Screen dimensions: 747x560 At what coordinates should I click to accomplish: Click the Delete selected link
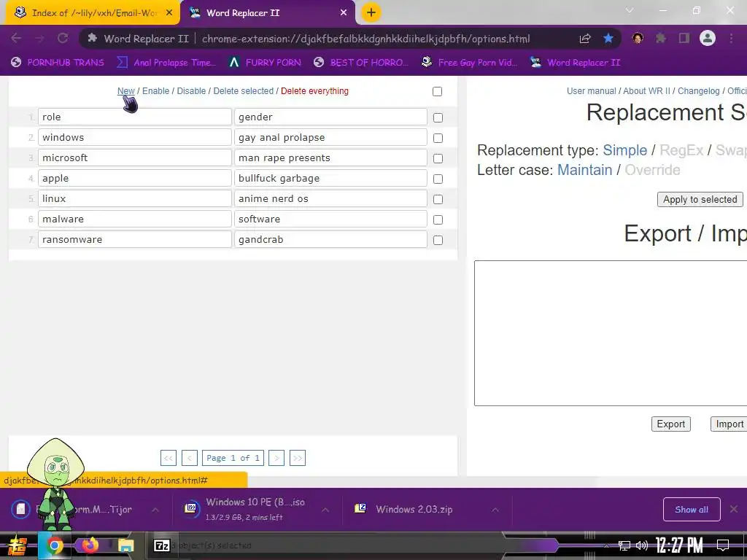point(244,91)
